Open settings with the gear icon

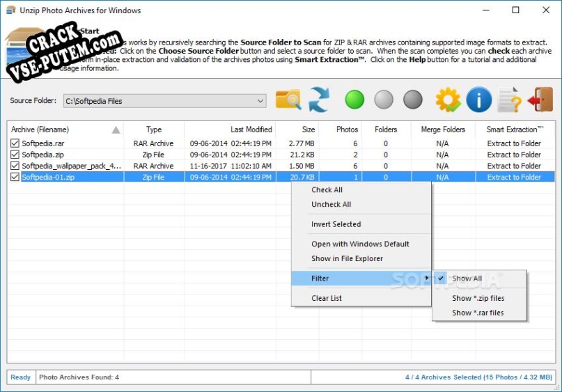pos(448,100)
